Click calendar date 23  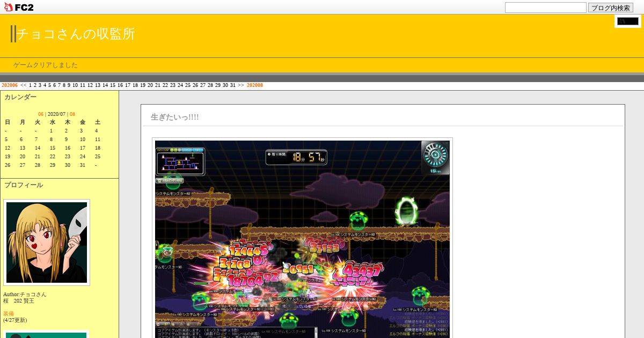[x=68, y=157]
